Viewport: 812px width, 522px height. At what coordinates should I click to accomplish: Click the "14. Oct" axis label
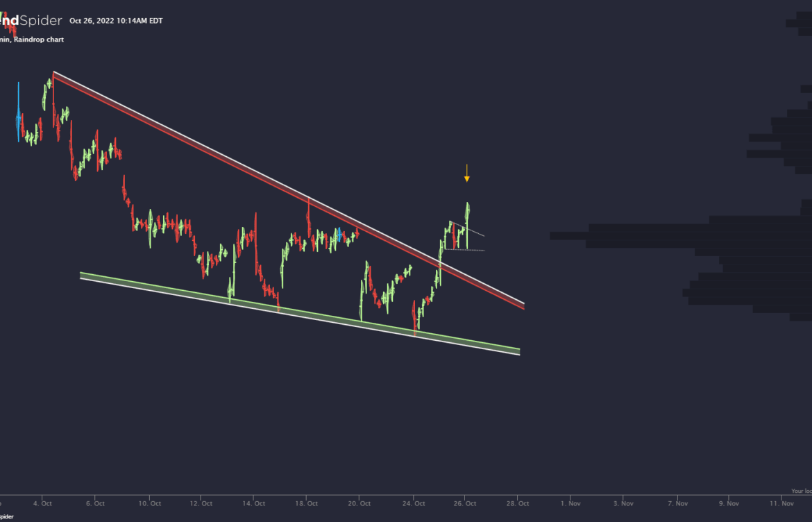(x=254, y=503)
